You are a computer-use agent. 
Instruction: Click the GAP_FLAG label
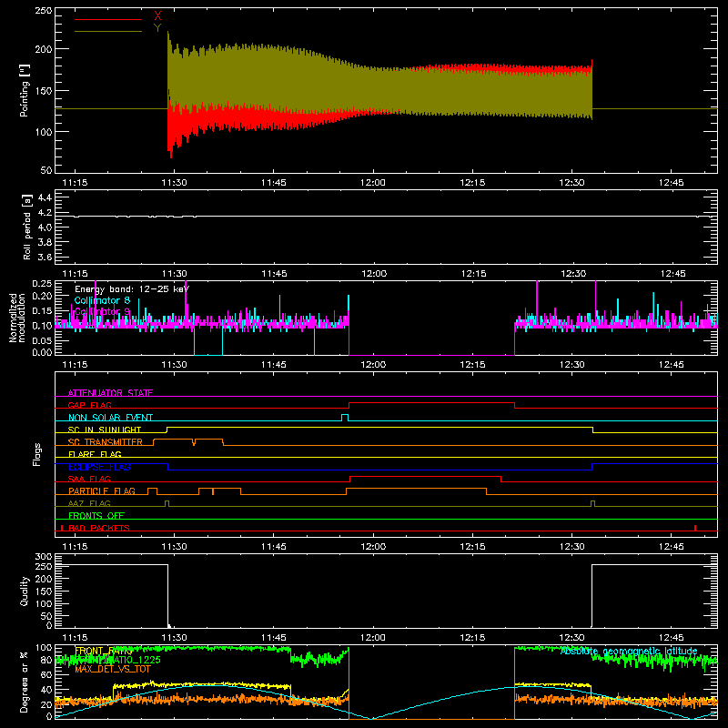click(89, 405)
